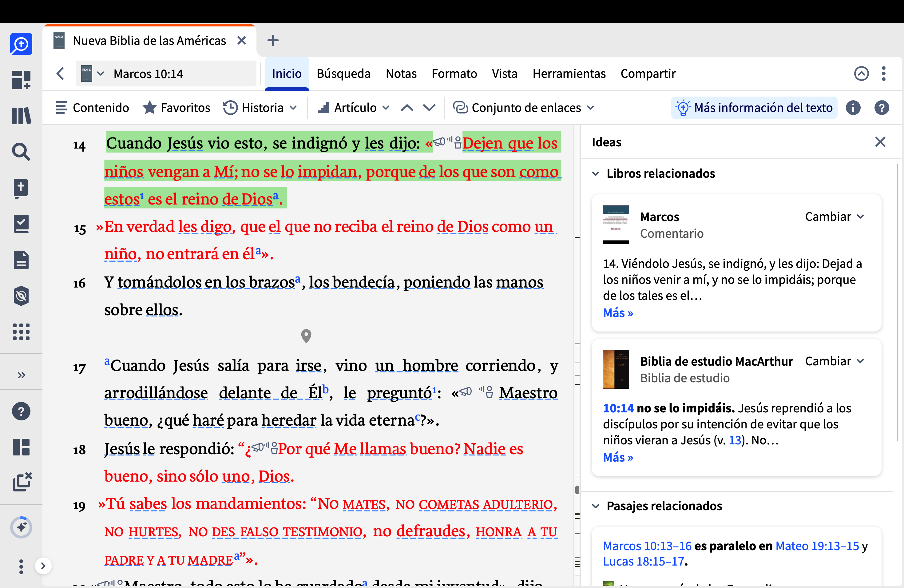904x588 pixels.
Task: Click the location pin marker below verse 16
Action: (x=306, y=336)
